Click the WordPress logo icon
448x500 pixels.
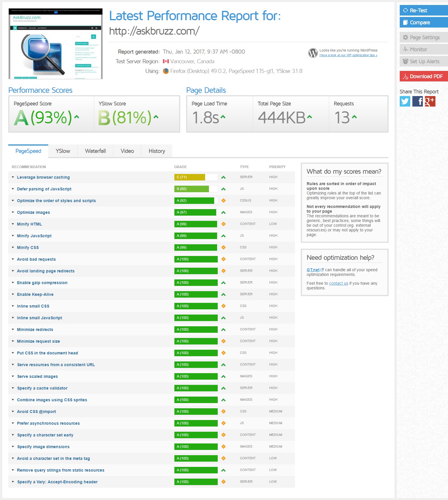(x=313, y=53)
